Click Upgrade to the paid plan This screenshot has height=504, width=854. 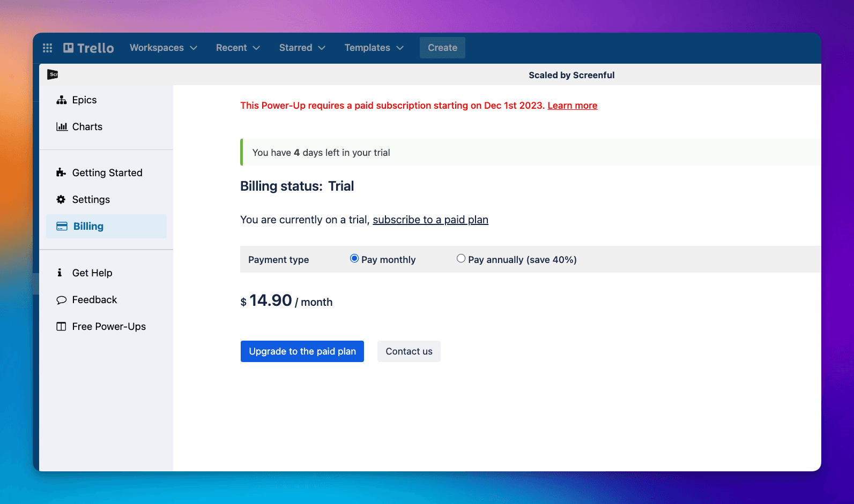302,351
